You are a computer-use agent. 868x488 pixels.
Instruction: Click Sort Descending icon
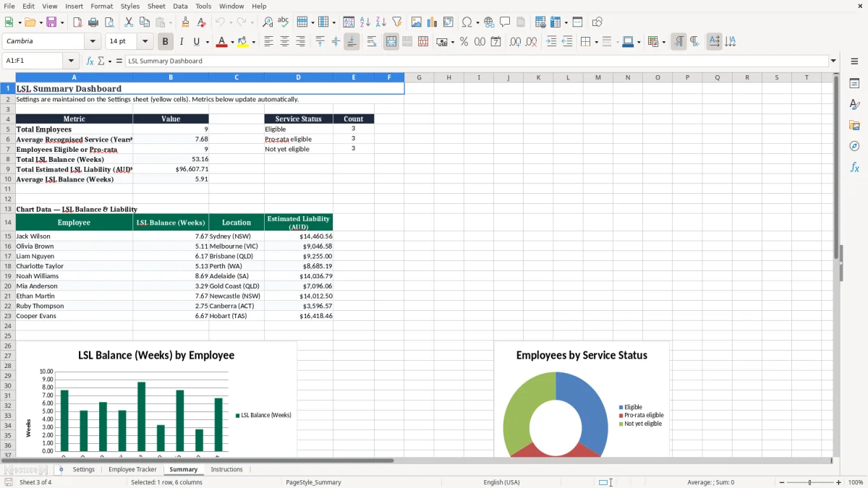381,22
